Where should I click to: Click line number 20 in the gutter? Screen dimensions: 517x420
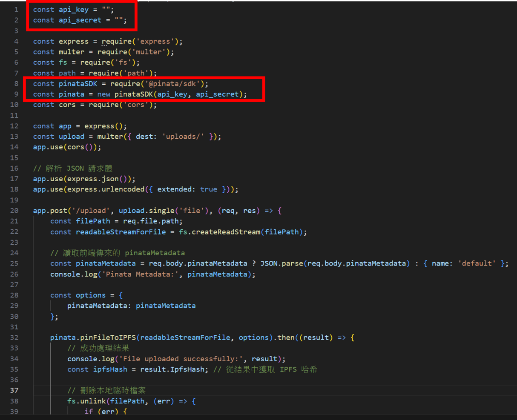(14, 211)
